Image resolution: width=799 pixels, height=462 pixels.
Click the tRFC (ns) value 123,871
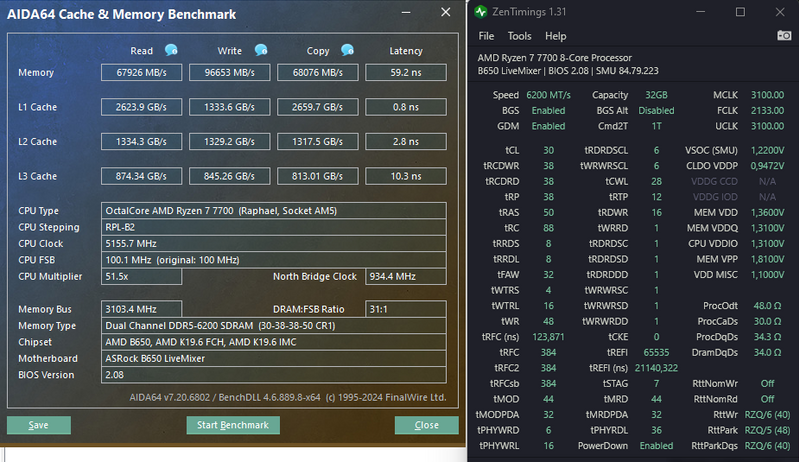[x=548, y=337]
